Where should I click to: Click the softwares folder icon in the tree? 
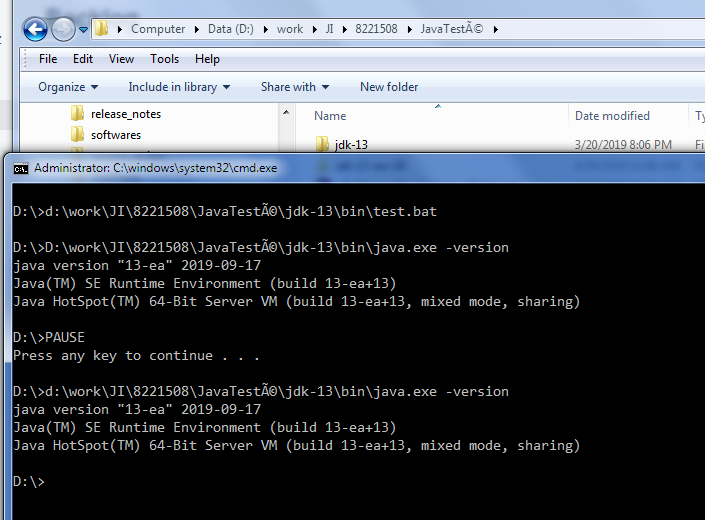[78, 135]
